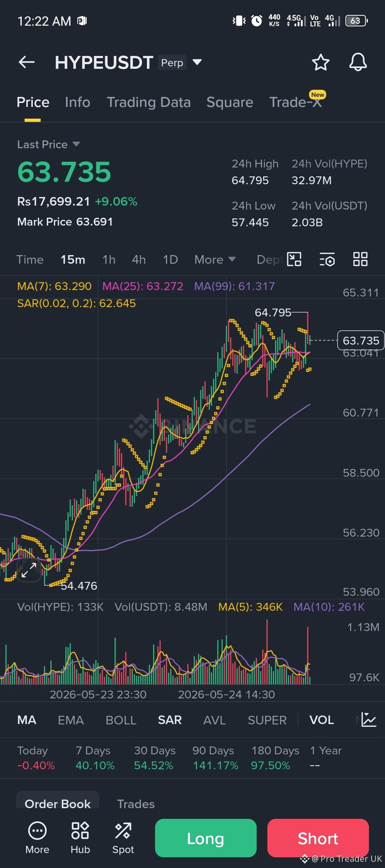Select the Trades tab
Image resolution: width=385 pixels, height=868 pixels.
coord(136,804)
